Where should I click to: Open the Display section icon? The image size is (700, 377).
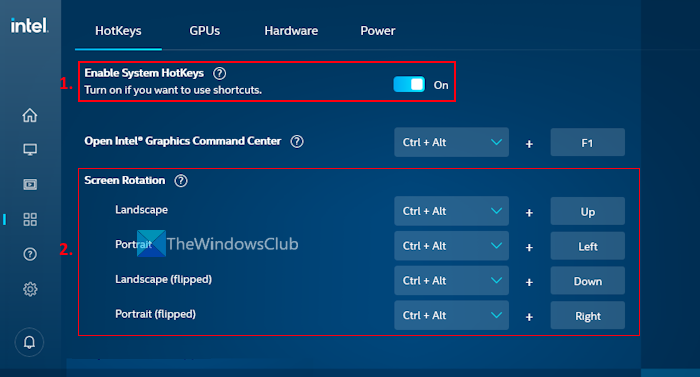tap(30, 150)
